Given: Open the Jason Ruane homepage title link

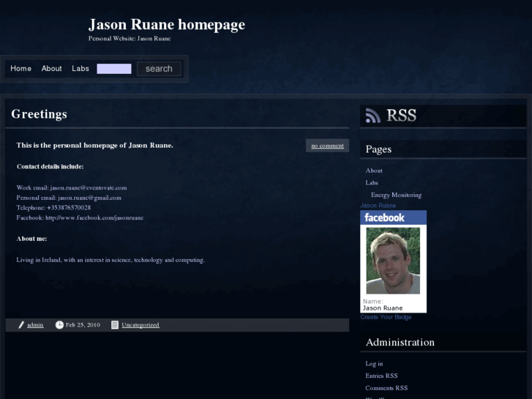Looking at the screenshot, I should click(x=167, y=24).
